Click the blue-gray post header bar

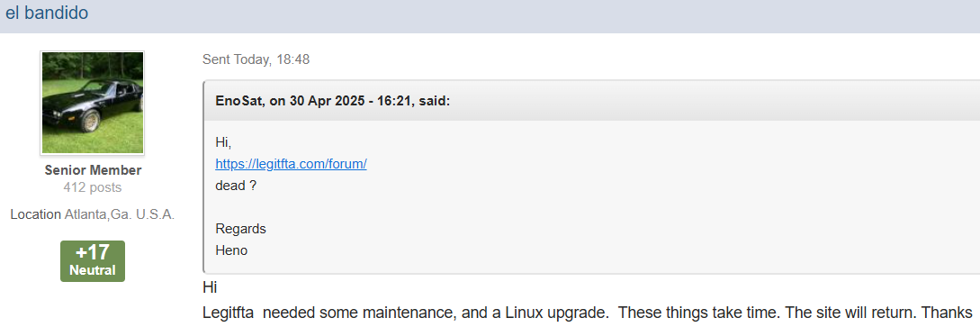(490, 16)
